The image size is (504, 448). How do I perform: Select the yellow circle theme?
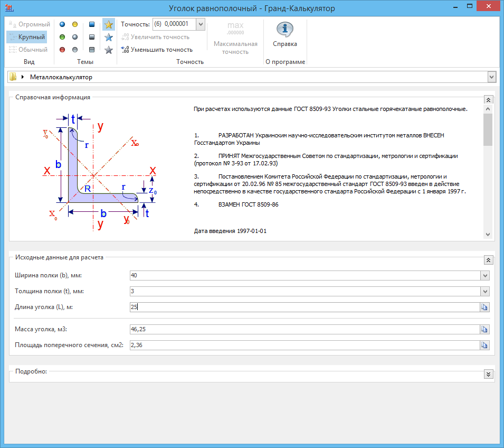click(75, 24)
